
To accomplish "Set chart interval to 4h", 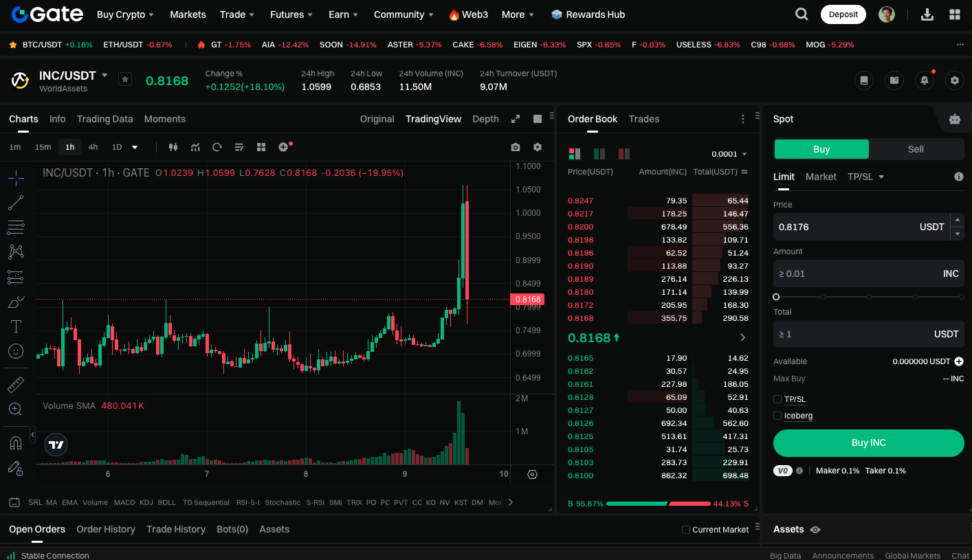I will click(93, 147).
